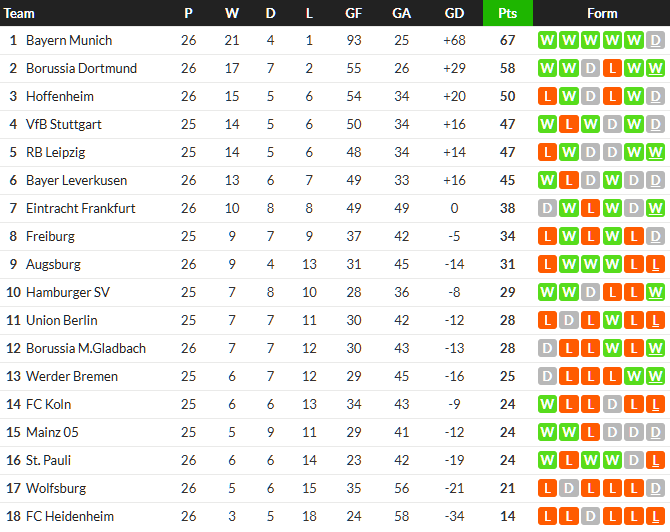Click FC Heidenheim's first orange L form badge
This screenshot has width=670, height=532.
[x=546, y=517]
